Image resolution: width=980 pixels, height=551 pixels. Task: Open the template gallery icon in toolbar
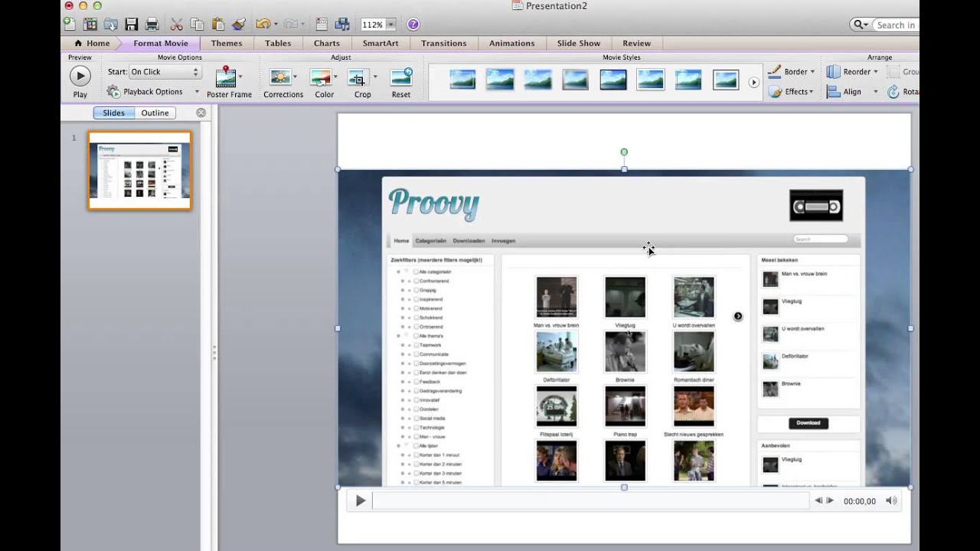coord(90,24)
